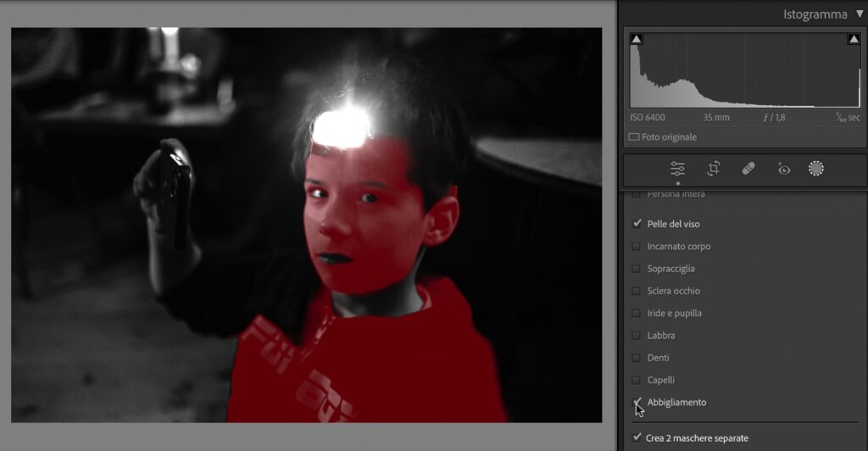Uncheck the Pelle del viso checkbox
868x451 pixels.
point(637,224)
